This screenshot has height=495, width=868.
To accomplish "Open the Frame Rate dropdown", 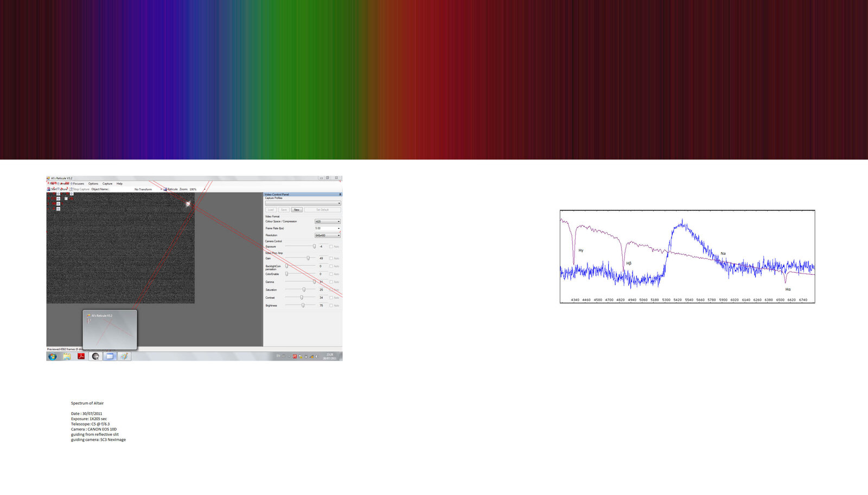I will point(327,228).
